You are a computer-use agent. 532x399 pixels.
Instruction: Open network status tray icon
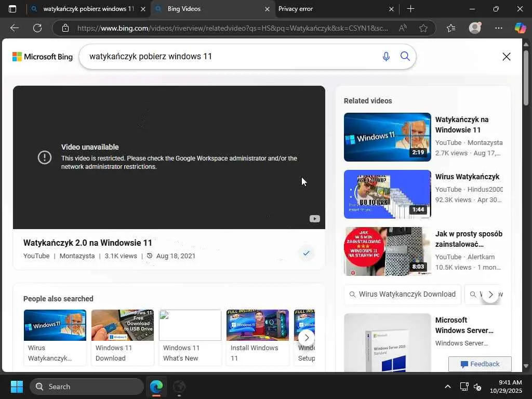(x=464, y=387)
